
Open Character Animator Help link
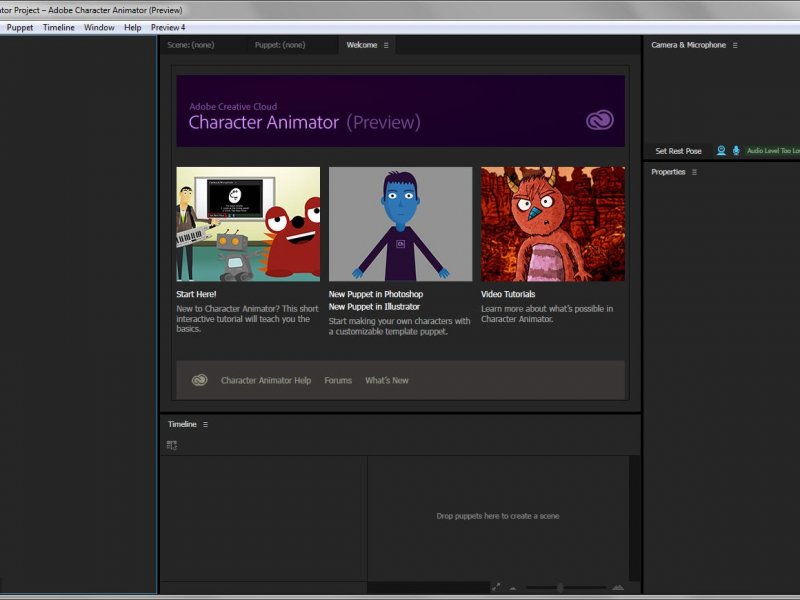tap(266, 380)
